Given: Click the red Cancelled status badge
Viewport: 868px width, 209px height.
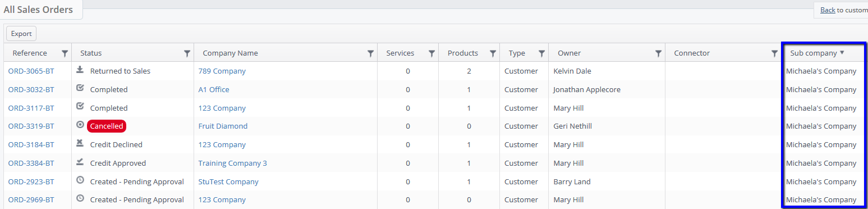Looking at the screenshot, I should pyautogui.click(x=107, y=126).
